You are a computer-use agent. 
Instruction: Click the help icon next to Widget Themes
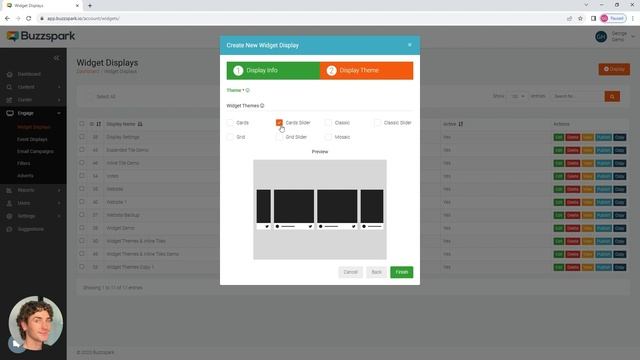(x=262, y=106)
